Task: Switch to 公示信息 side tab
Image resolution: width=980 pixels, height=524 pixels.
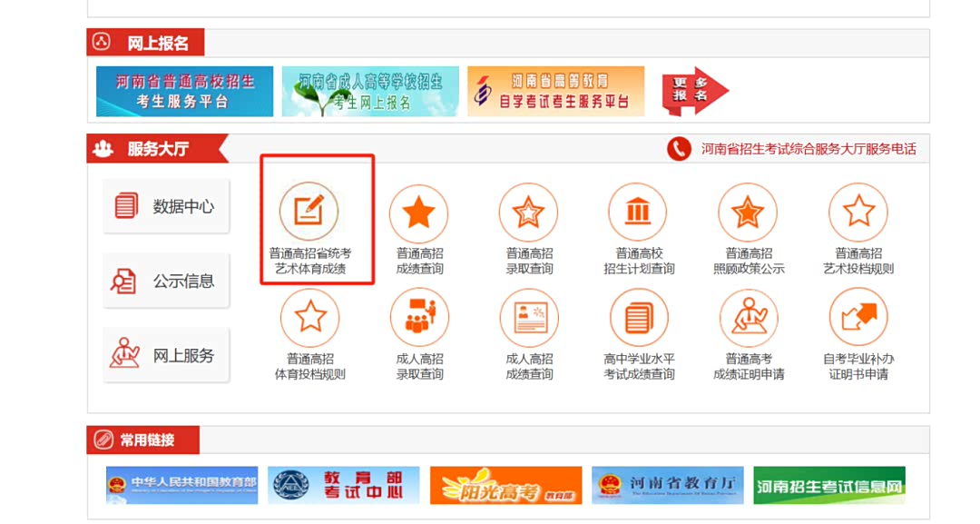Action: tap(166, 281)
